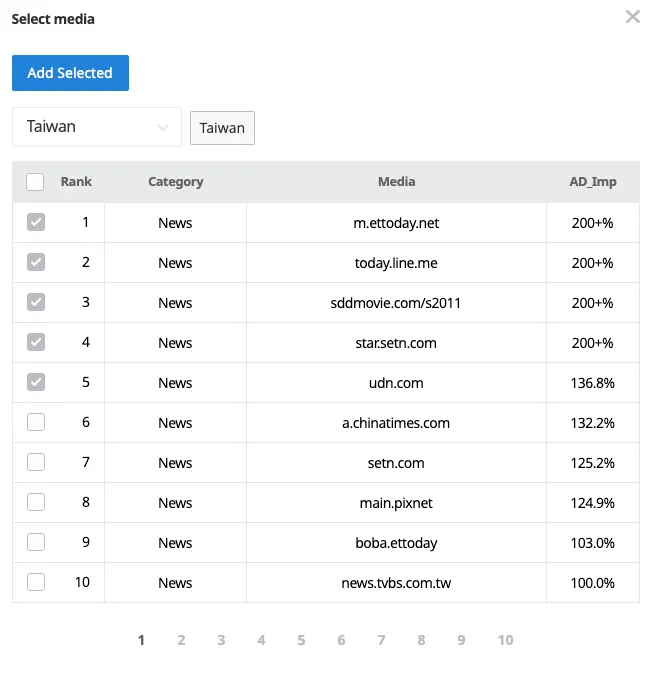
Task: Enable the news.tvbs.com.tw row checkbox
Action: click(x=36, y=582)
